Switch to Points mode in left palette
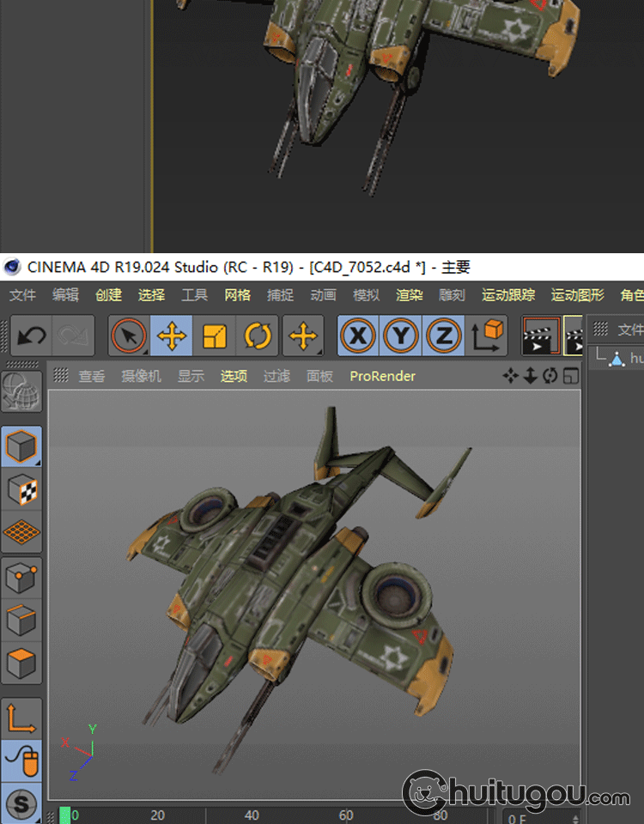 coord(21,579)
